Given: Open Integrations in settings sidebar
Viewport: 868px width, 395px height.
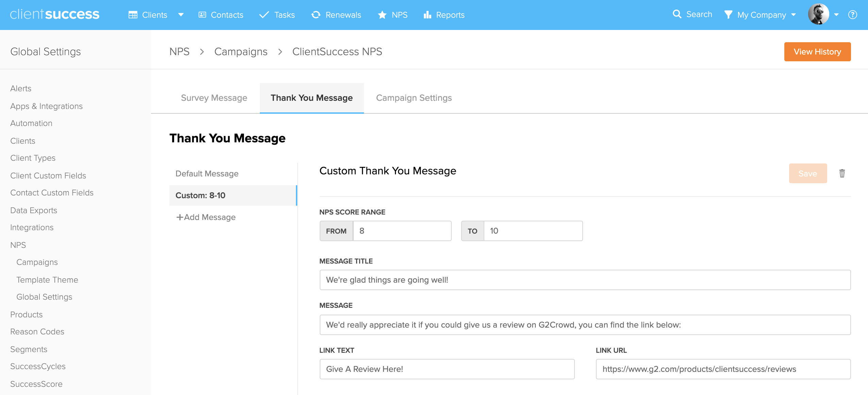Looking at the screenshot, I should point(32,227).
